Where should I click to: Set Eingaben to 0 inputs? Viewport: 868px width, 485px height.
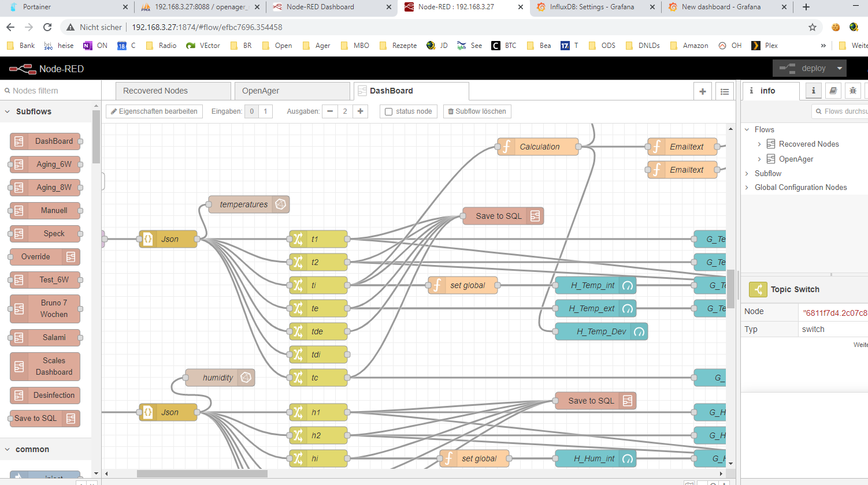point(252,111)
